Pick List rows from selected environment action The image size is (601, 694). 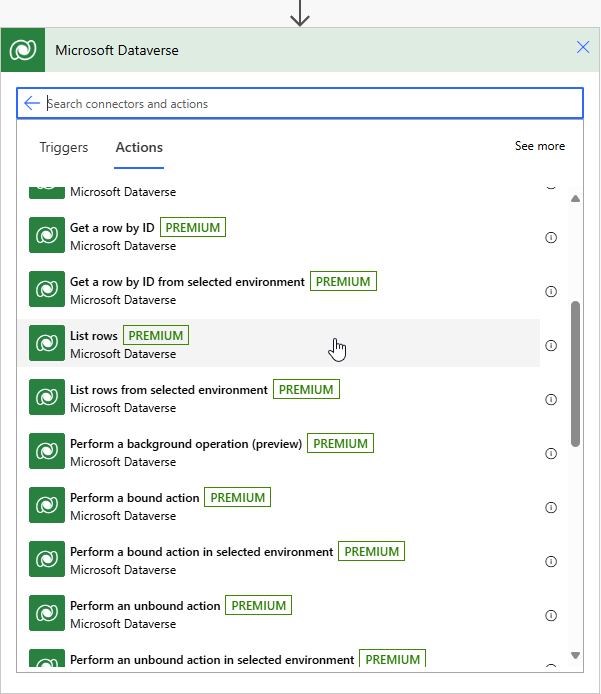[x=279, y=399]
